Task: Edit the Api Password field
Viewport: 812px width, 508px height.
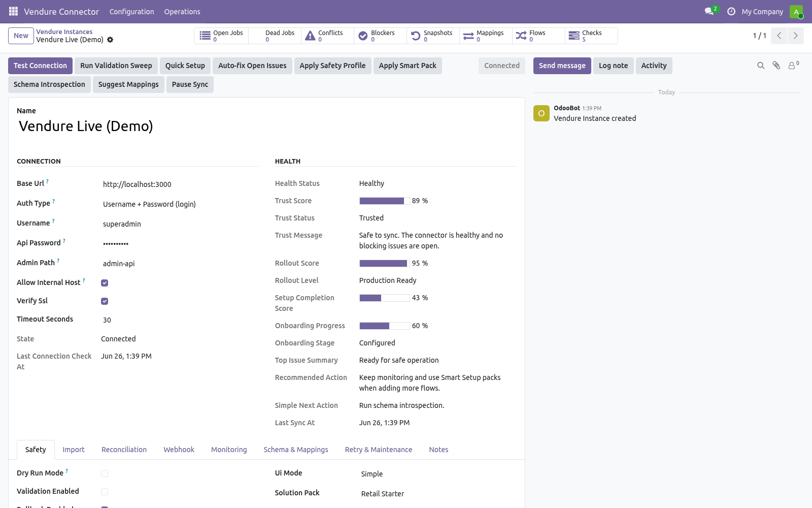Action: (x=180, y=244)
